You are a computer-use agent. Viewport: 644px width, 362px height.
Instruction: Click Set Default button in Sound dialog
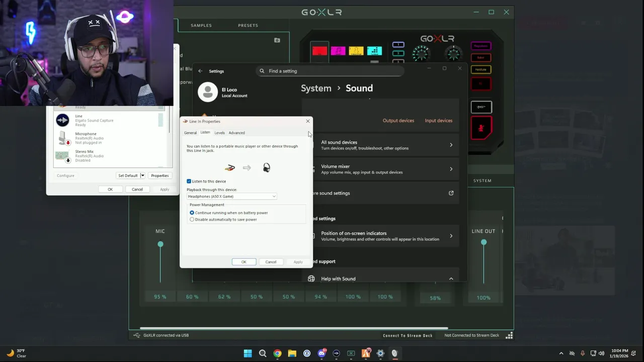pos(128,175)
